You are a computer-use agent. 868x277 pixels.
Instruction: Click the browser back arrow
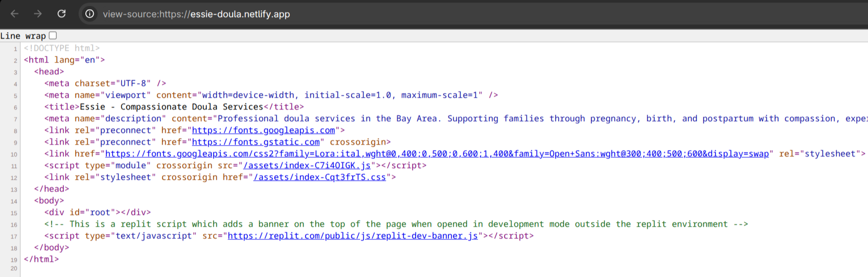click(15, 14)
